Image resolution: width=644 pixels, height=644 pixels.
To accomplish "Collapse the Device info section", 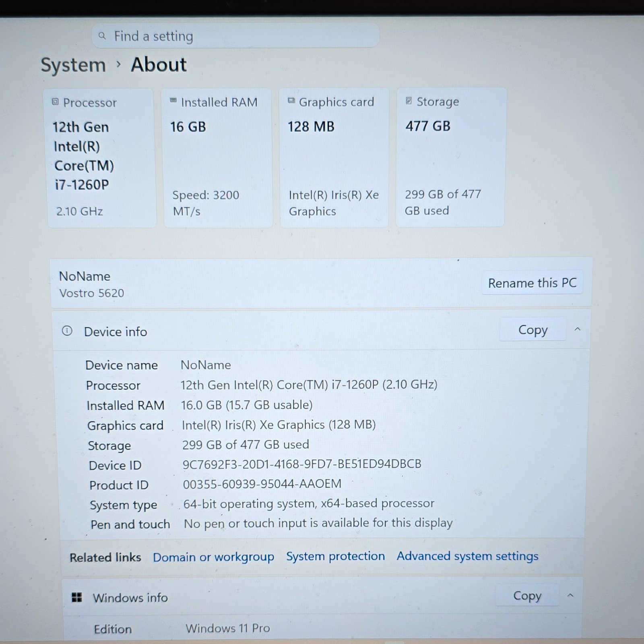I will click(578, 329).
